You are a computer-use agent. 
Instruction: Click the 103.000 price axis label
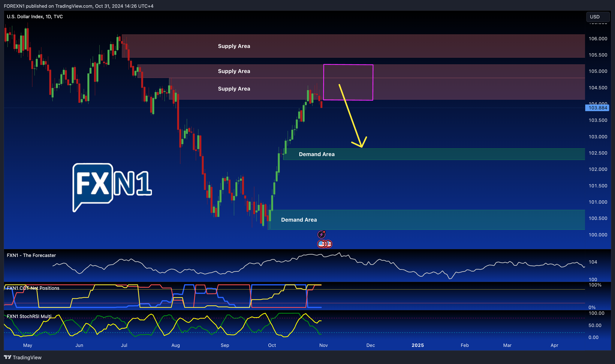[x=598, y=137]
